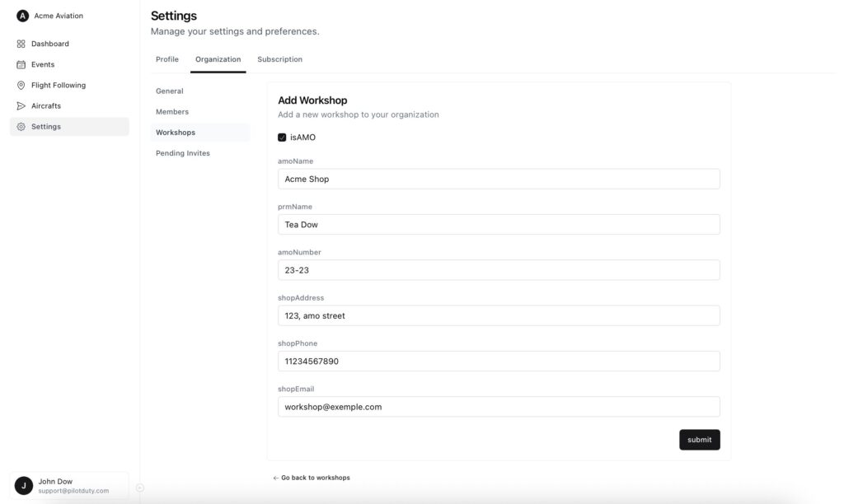844x504 pixels.
Task: Click into the shopEmail text field
Action: point(499,407)
